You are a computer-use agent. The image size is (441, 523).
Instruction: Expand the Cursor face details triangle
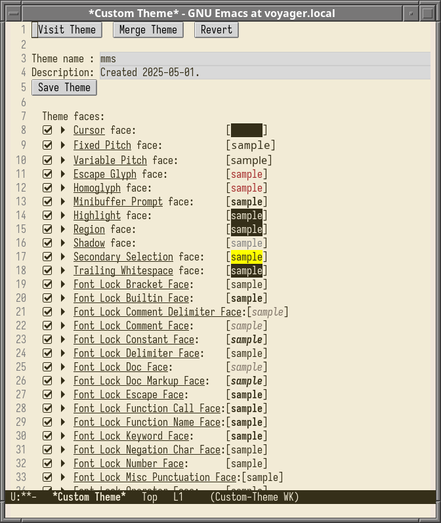click(63, 130)
